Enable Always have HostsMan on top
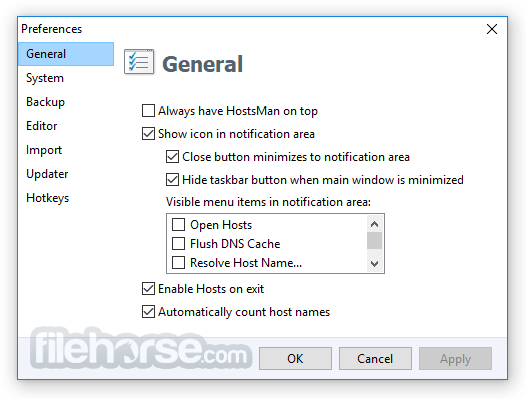The height and width of the screenshot is (399, 526). 148,110
